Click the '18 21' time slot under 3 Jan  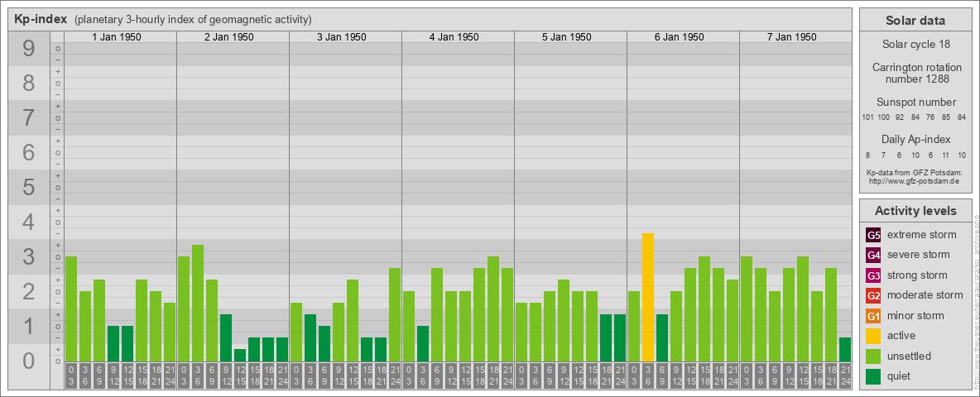381,376
